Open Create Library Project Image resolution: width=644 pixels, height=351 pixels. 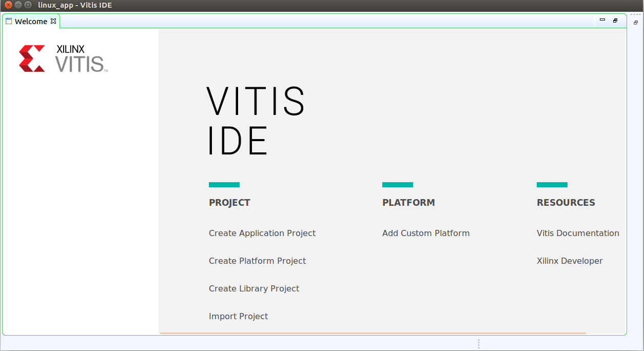click(x=254, y=288)
